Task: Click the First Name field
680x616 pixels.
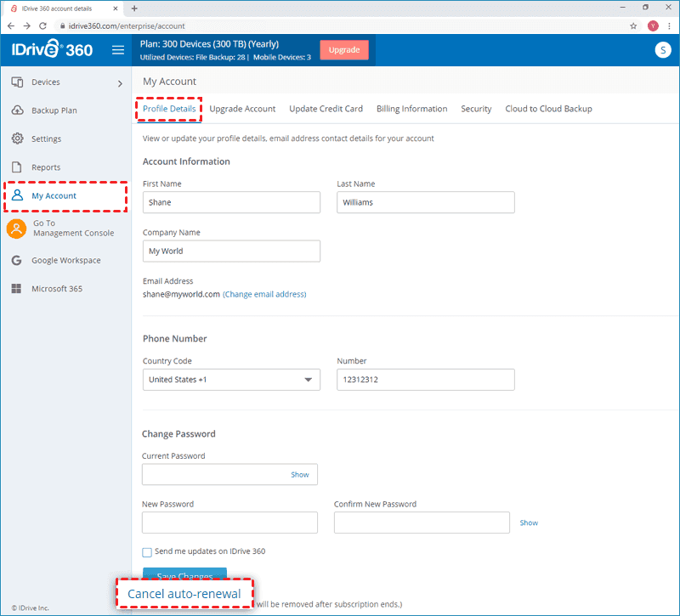Action: tap(231, 202)
